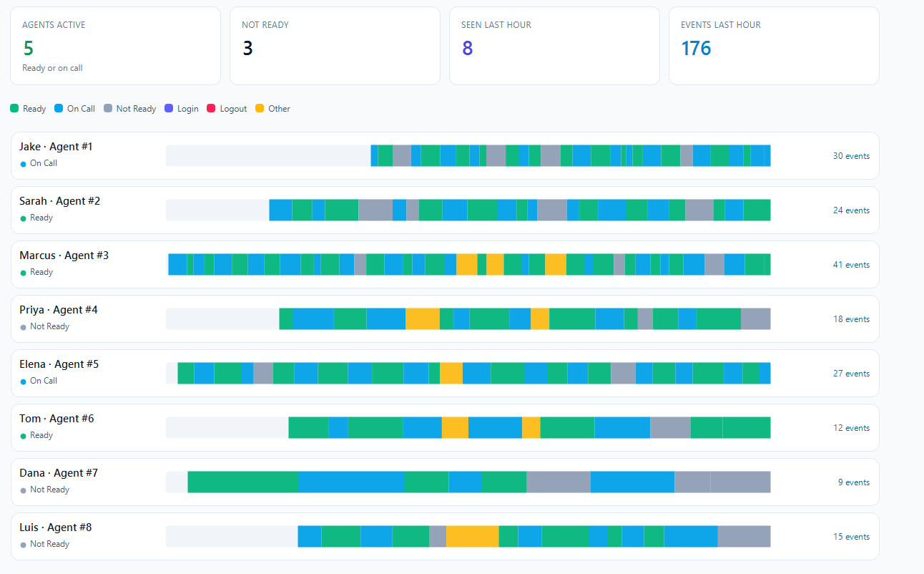
Task: Select the Not Ready card count 3
Action: (247, 48)
